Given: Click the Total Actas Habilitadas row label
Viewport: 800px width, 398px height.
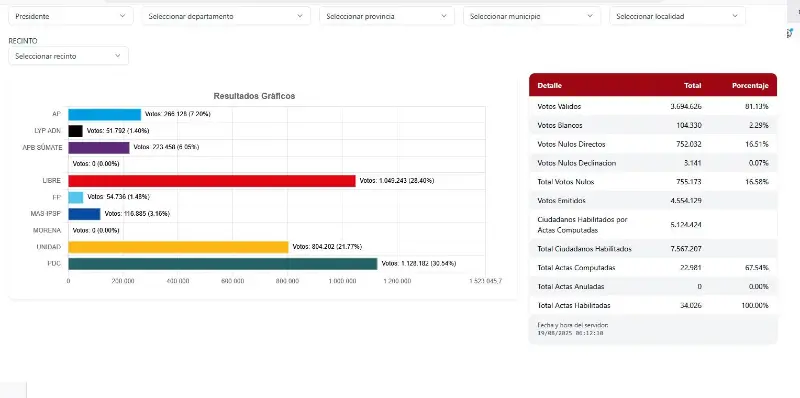Looking at the screenshot, I should coord(573,306).
